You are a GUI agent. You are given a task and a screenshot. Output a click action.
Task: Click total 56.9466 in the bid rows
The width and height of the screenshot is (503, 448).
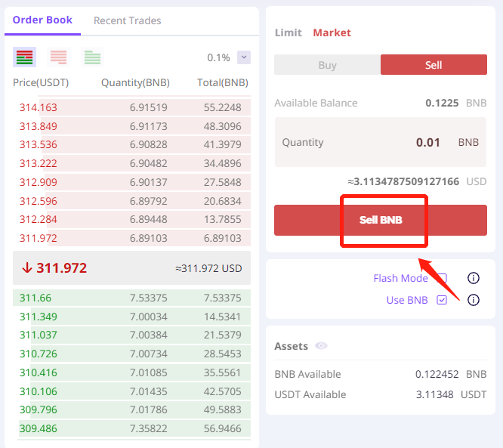[222, 429]
